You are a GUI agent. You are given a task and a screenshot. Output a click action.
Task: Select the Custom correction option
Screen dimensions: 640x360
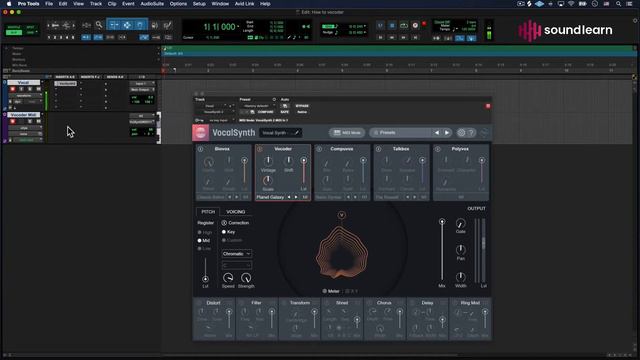click(232, 240)
